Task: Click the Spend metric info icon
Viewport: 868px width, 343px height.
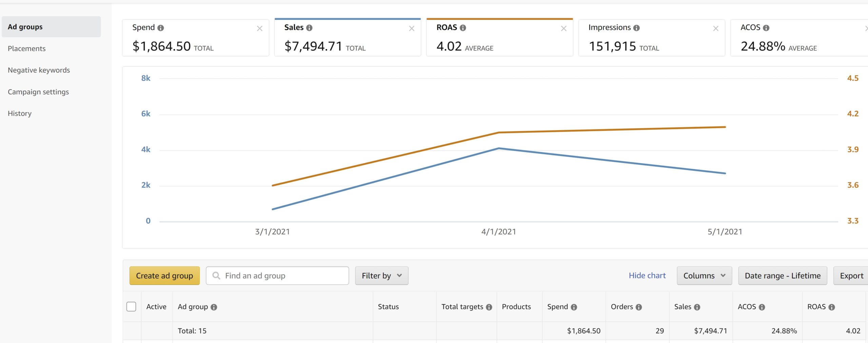Action: tap(161, 28)
